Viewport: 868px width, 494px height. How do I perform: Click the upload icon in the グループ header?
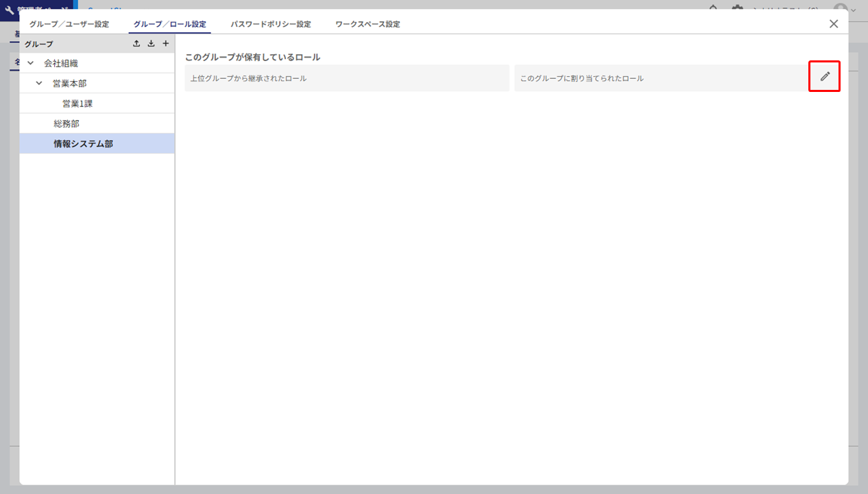coord(136,44)
